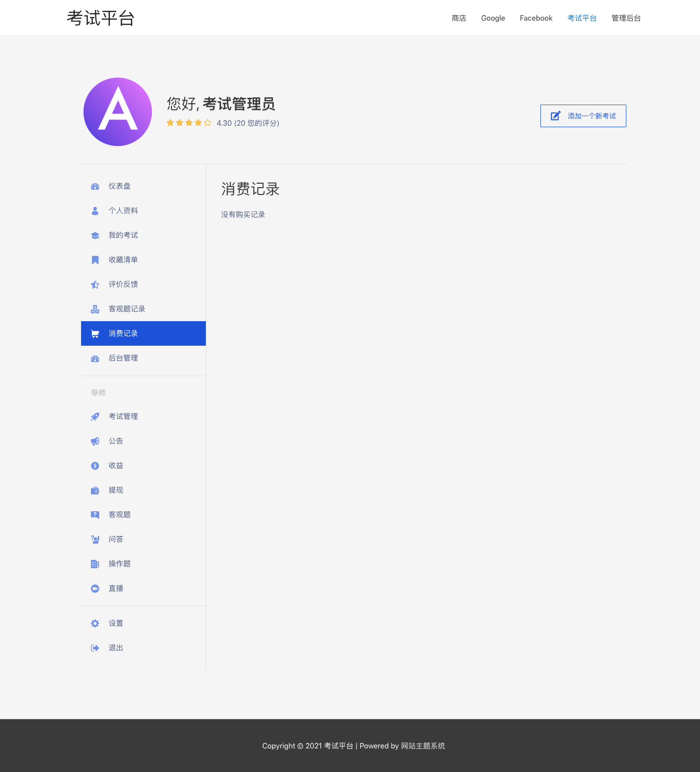Click the 没有购买记录 message

243,215
